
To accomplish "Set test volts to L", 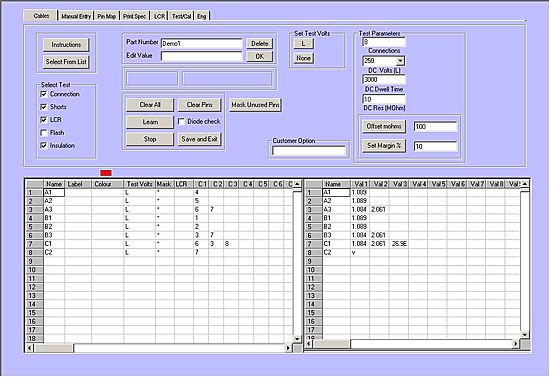I will tap(303, 43).
